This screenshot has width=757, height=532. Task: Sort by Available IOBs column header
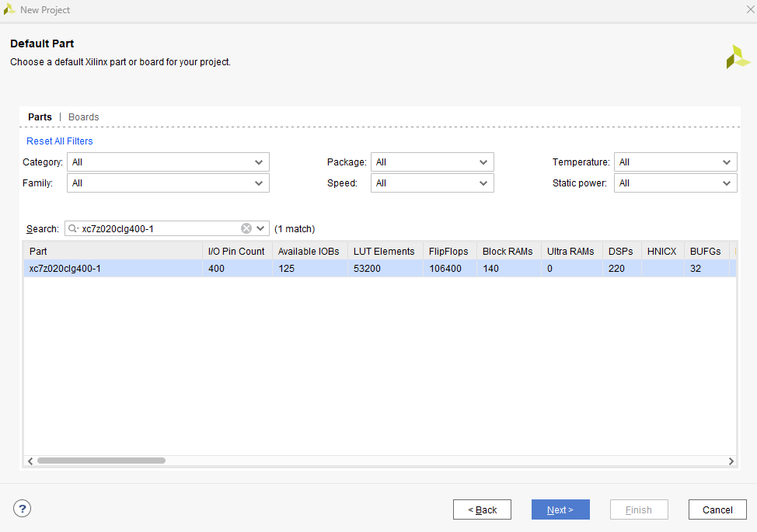coord(309,252)
